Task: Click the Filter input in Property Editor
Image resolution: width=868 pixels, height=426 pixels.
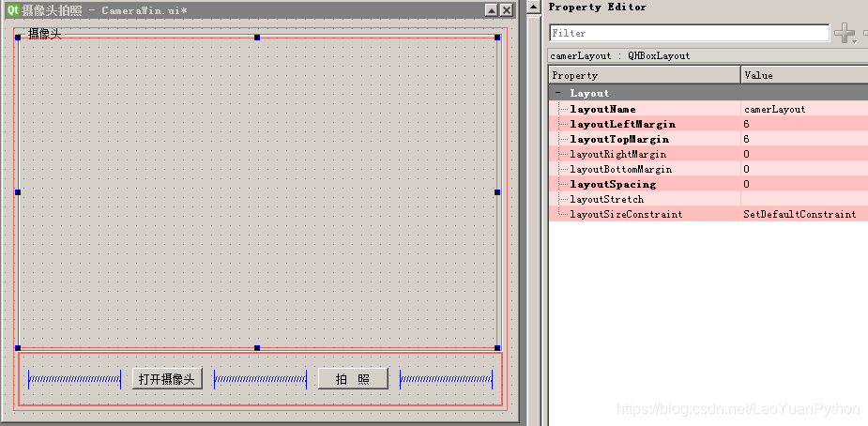Action: pyautogui.click(x=689, y=33)
